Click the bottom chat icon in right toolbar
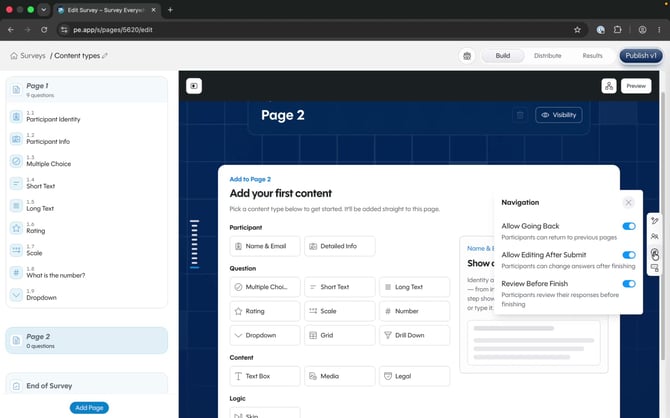This screenshot has width=670, height=418. 655,268
